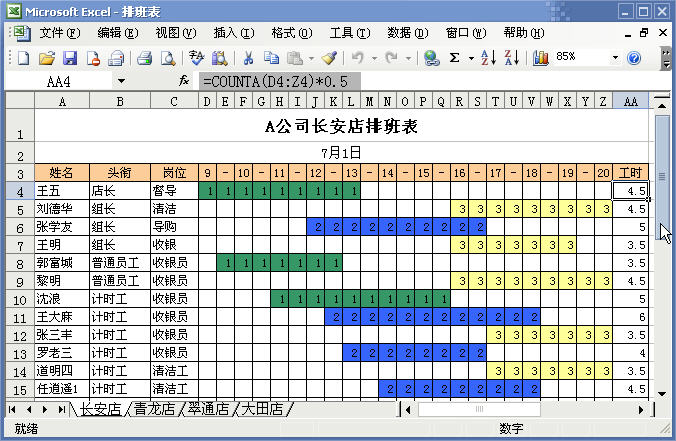Click the Open folder icon
Screen dimensions: 676x441
point(47,58)
